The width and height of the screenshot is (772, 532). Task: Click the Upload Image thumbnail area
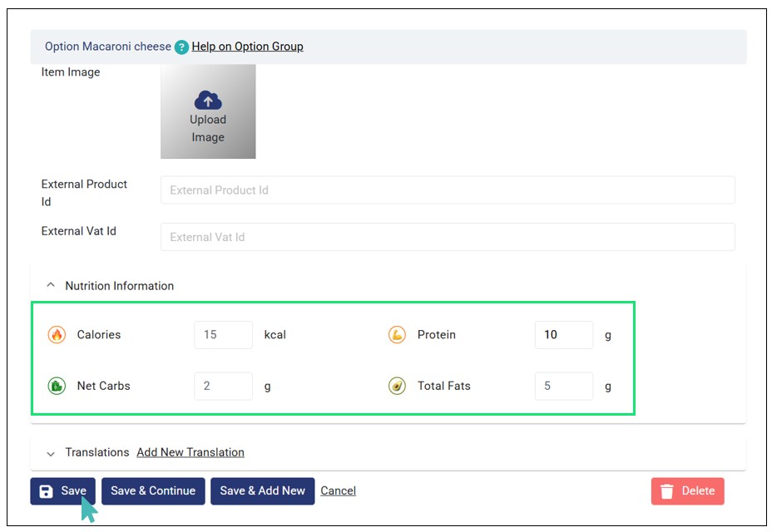pos(208,112)
